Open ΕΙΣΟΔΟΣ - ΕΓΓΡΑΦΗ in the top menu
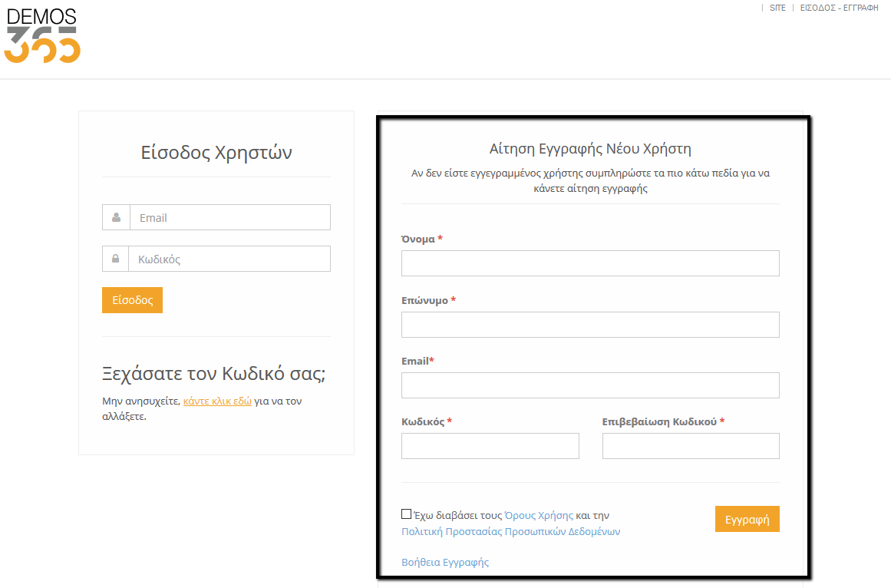Image resolution: width=891 pixels, height=588 pixels. (x=839, y=8)
